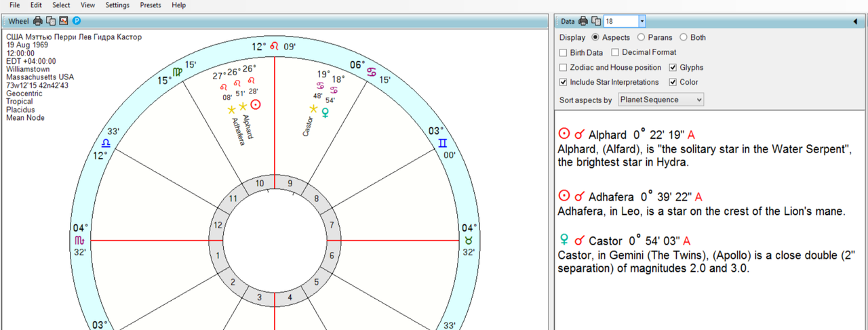Click the Adhafera heading in the Data panel
The height and width of the screenshot is (330, 868).
tap(611, 197)
